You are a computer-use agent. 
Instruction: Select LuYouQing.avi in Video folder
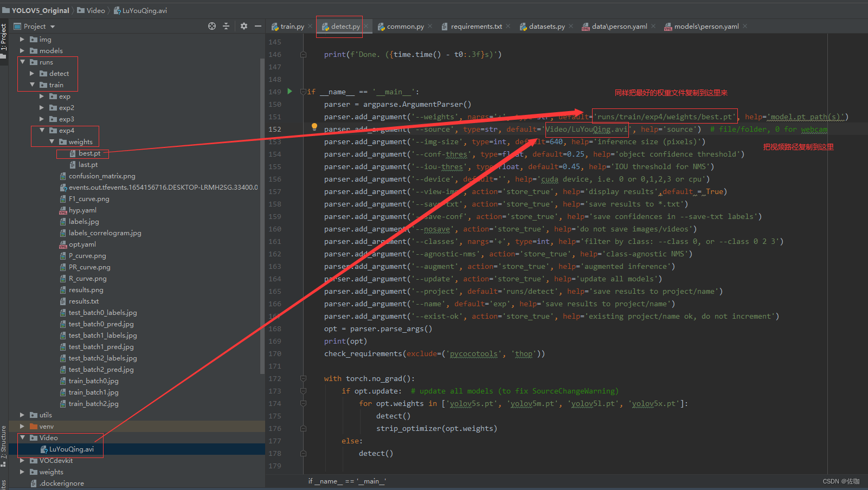click(67, 449)
